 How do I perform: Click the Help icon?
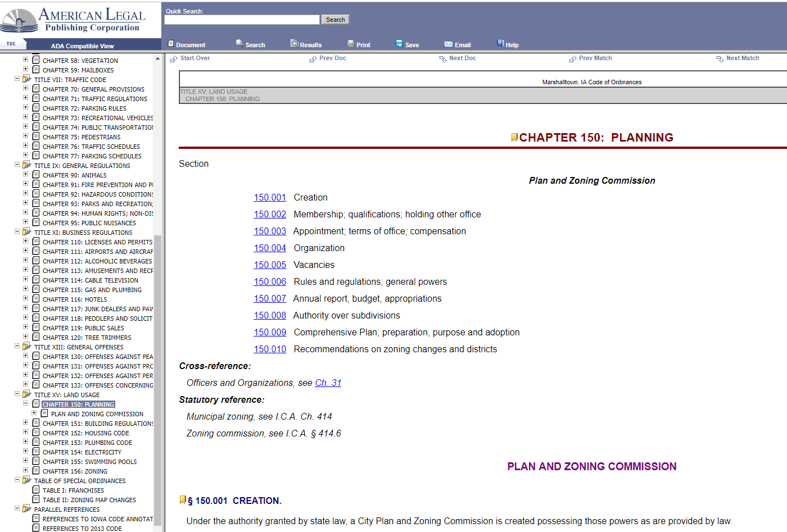(499, 43)
